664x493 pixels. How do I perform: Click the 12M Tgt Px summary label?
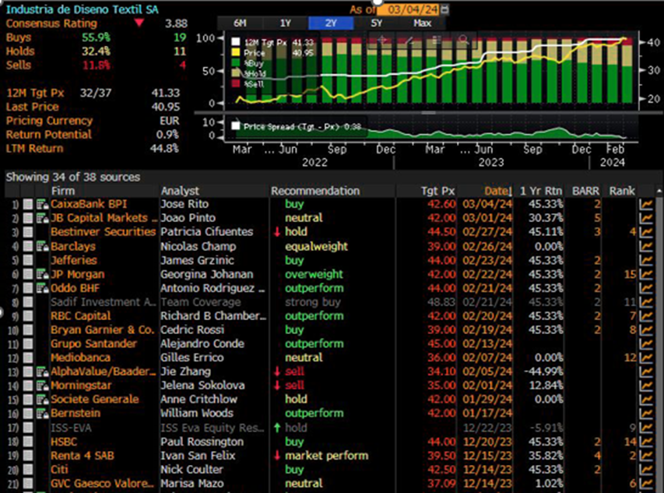click(x=36, y=93)
